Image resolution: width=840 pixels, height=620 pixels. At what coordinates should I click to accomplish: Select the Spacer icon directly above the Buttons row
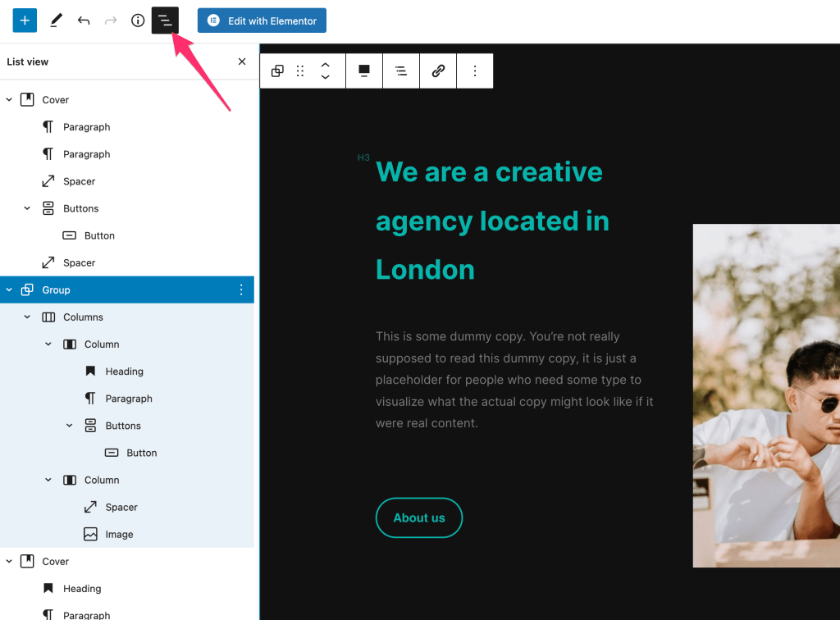click(48, 181)
